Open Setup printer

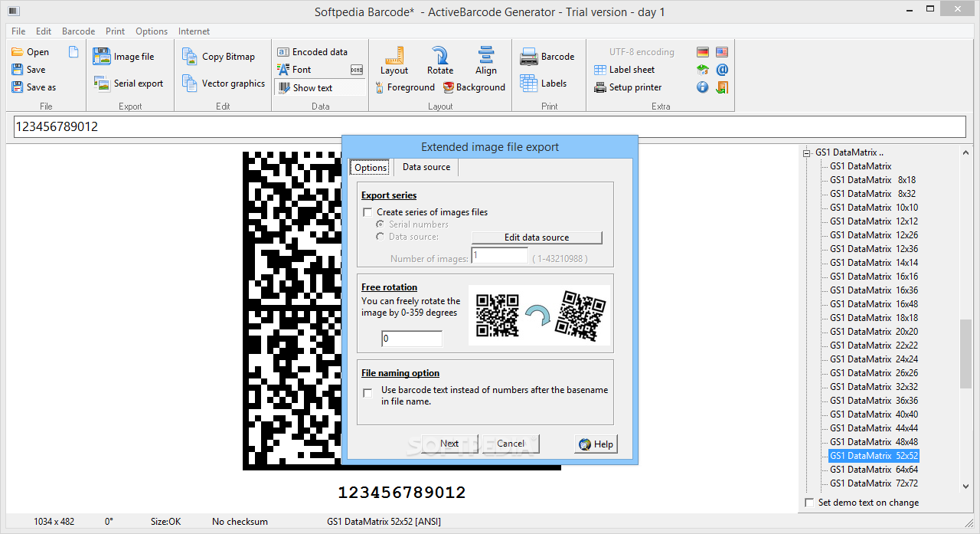coord(628,87)
